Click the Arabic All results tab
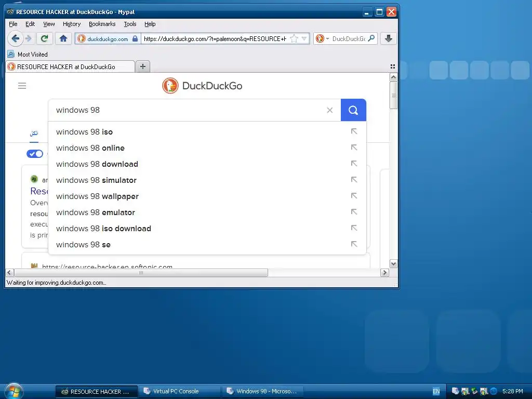The height and width of the screenshot is (399, 532). [34, 133]
